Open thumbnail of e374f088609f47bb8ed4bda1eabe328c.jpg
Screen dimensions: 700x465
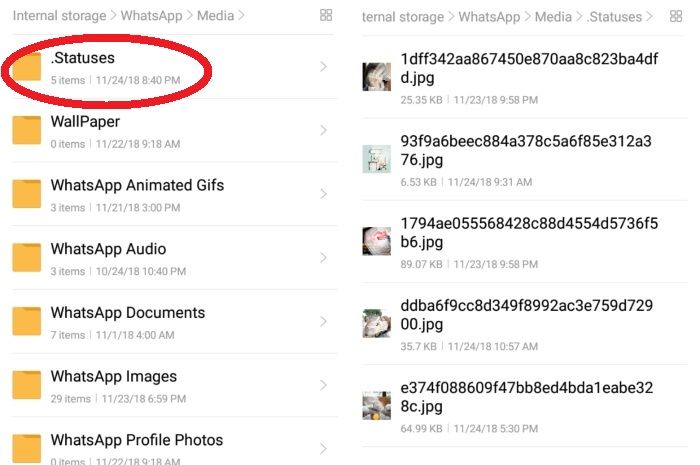(376, 405)
